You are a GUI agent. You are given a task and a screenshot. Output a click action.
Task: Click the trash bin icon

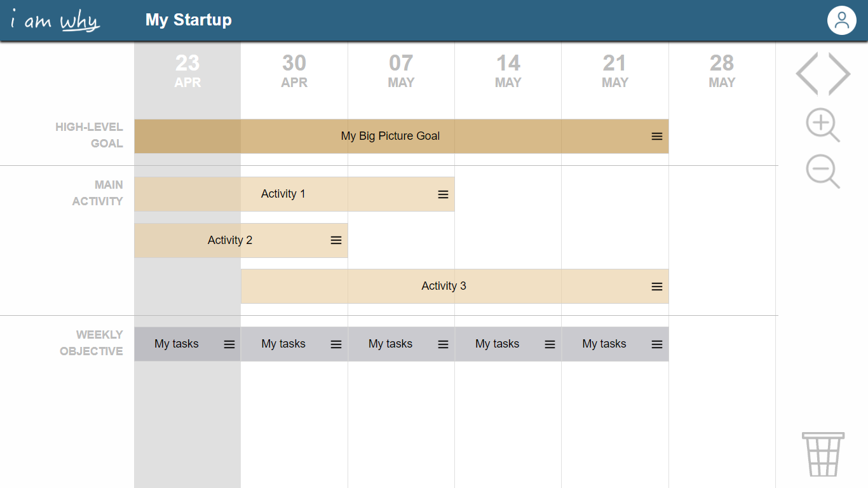823,454
